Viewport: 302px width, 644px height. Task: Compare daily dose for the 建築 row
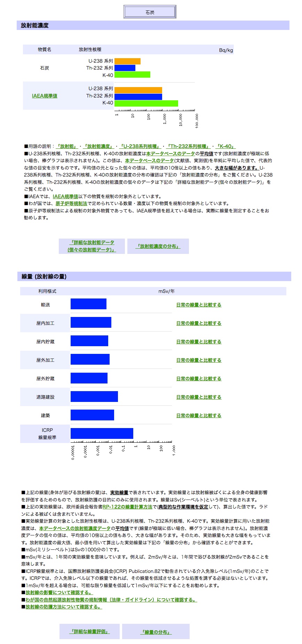[199, 416]
